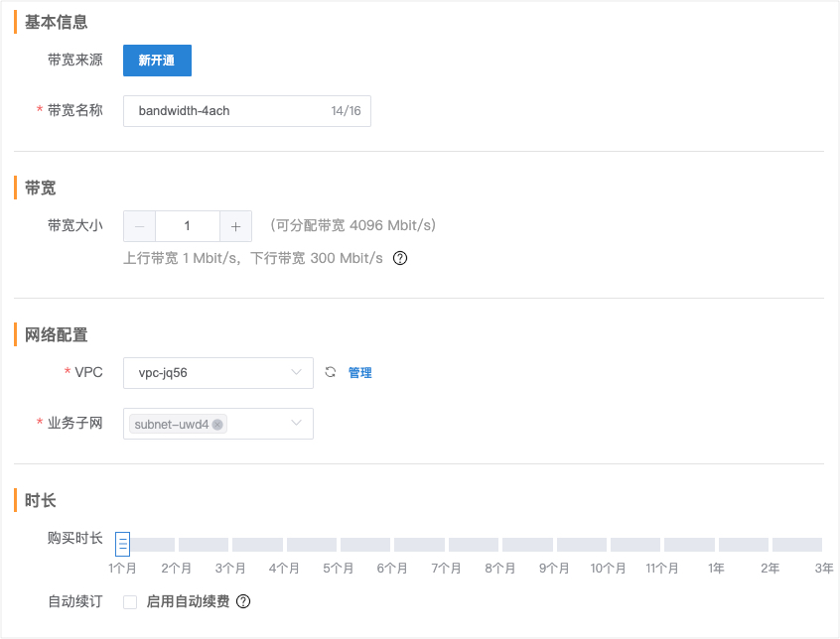Set purchase duration to 6个月
This screenshot has width=840, height=639.
coord(392,545)
